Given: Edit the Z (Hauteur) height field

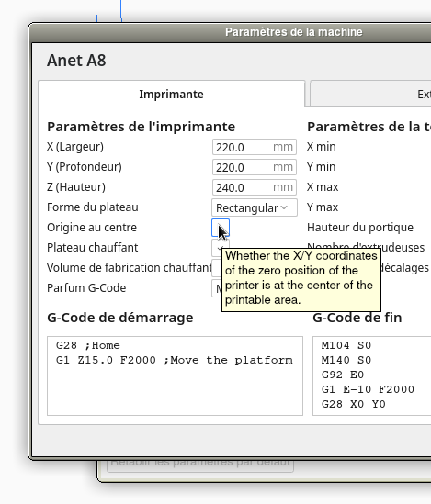Looking at the screenshot, I should tap(254, 187).
